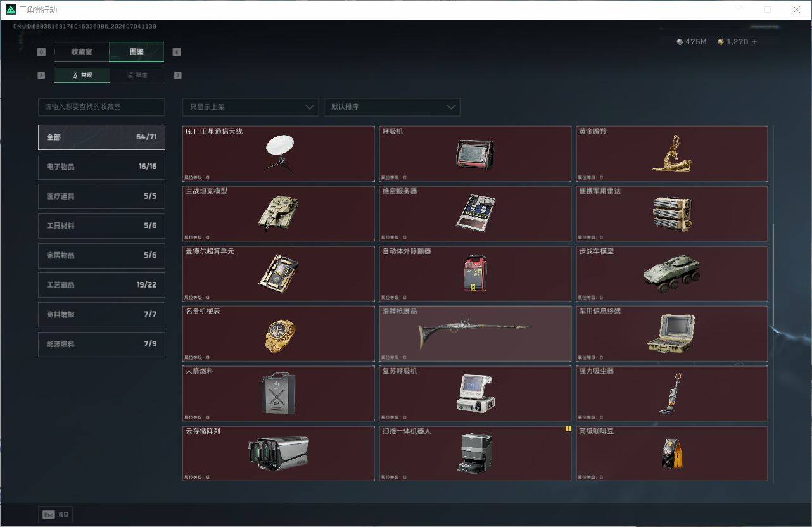Click the 高级咖啡豆 coffee bag item
This screenshot has width=812, height=527.
[x=671, y=454]
